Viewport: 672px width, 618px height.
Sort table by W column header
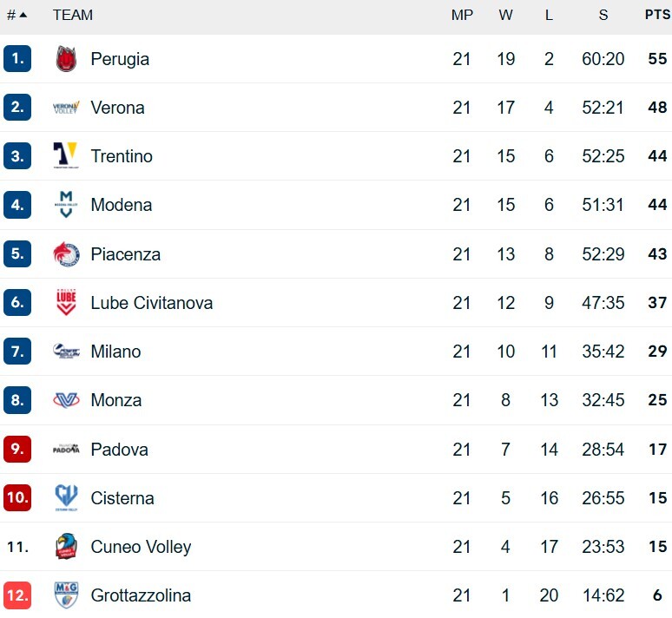point(506,15)
